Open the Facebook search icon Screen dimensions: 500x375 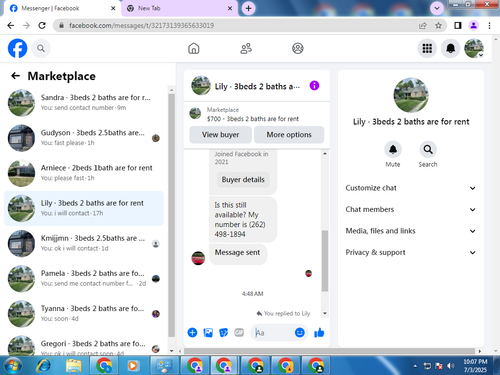point(41,49)
